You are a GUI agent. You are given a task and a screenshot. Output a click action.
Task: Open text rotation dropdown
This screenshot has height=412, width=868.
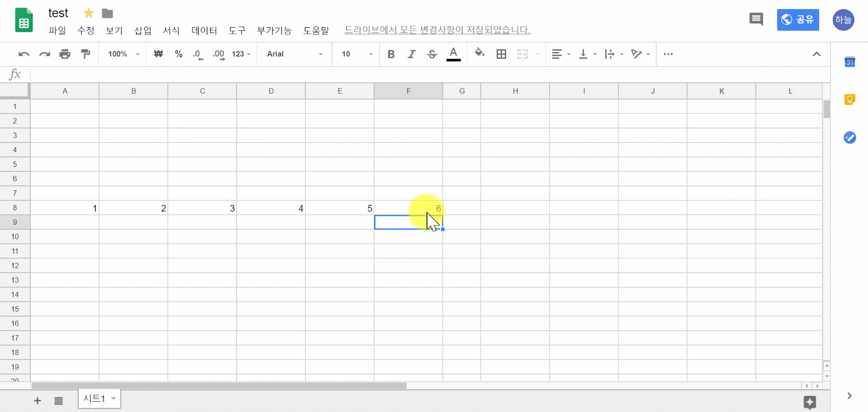tap(641, 54)
